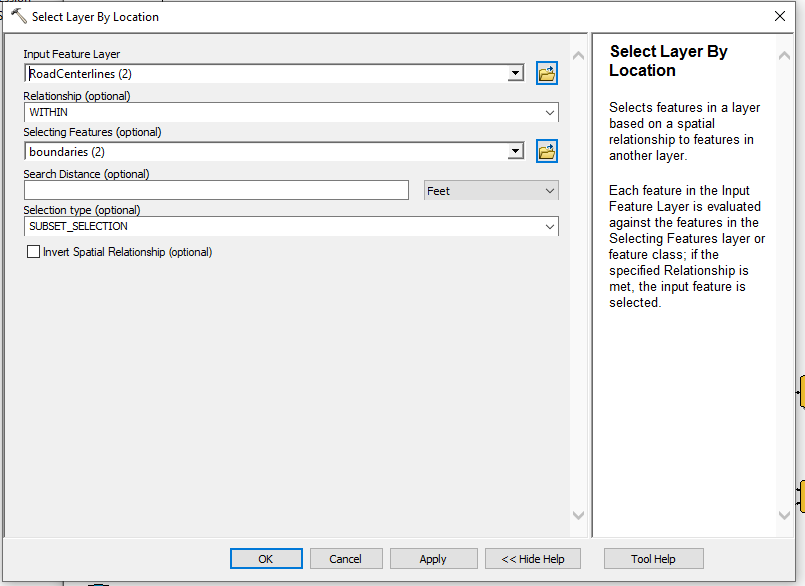Click inside the Search Distance input field
The image size is (805, 586).
pyautogui.click(x=216, y=190)
